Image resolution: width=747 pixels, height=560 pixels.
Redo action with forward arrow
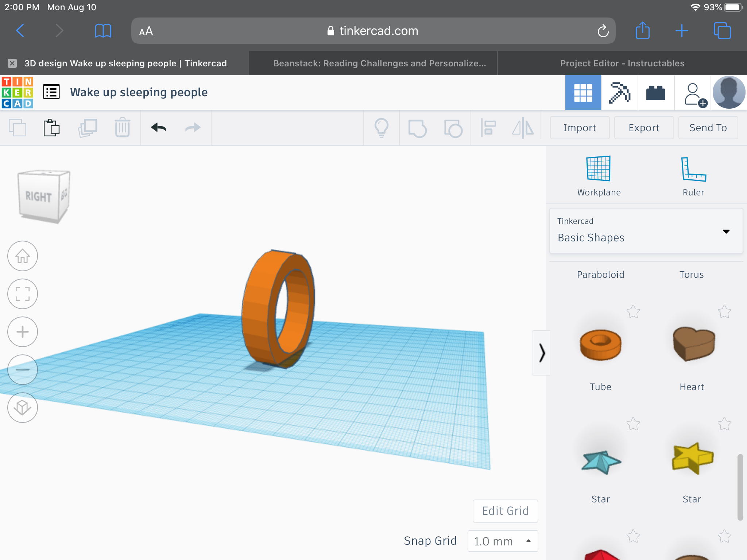click(193, 128)
